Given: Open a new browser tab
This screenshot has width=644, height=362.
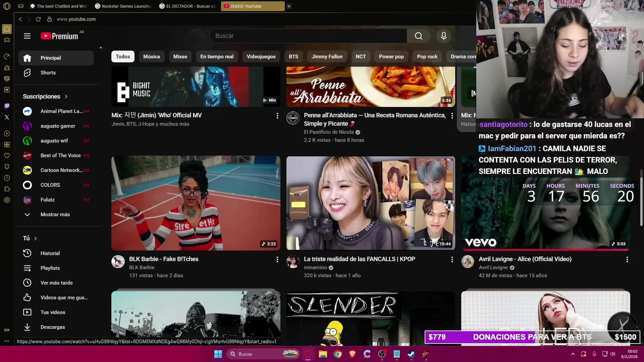Looking at the screenshot, I should (289, 6).
